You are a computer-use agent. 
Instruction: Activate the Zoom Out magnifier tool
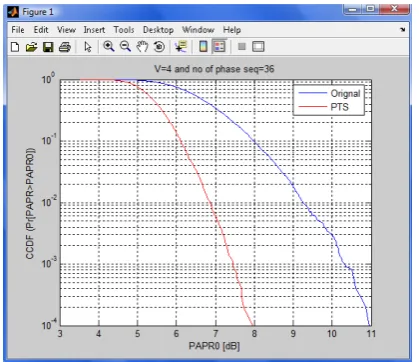125,47
